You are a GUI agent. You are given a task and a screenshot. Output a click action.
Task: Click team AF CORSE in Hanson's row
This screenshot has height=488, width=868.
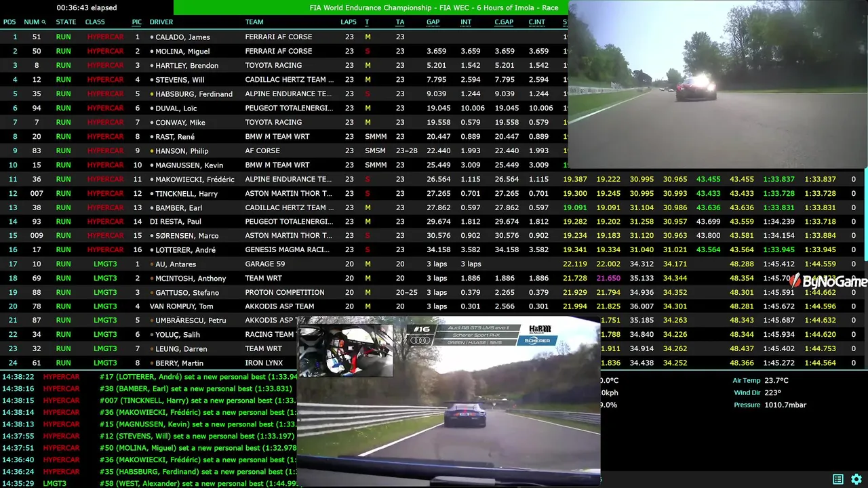[x=262, y=151]
